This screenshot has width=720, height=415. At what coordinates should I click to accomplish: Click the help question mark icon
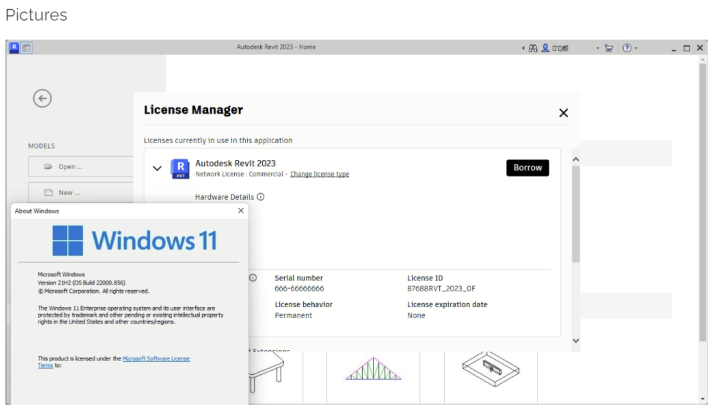click(627, 47)
